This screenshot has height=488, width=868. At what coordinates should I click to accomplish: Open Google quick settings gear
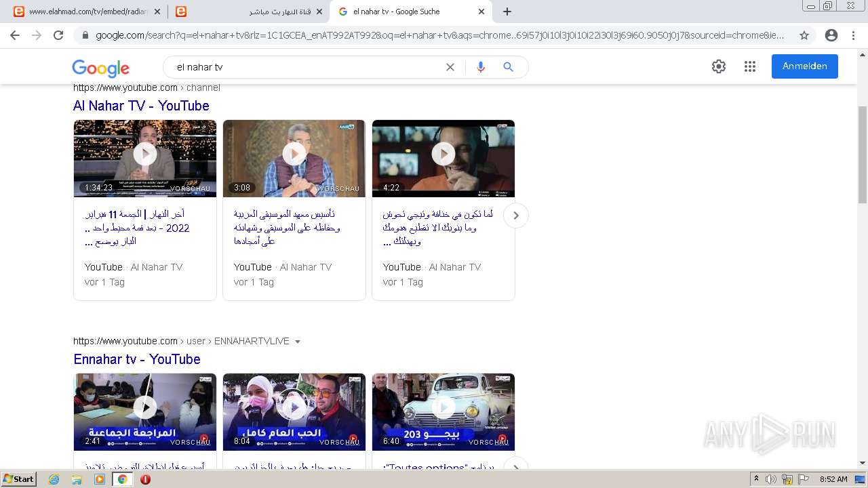[719, 66]
